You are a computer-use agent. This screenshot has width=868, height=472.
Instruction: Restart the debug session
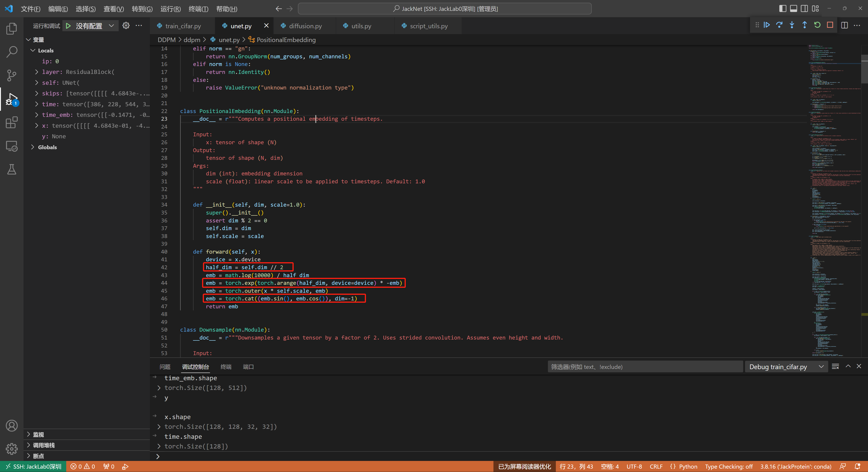817,25
